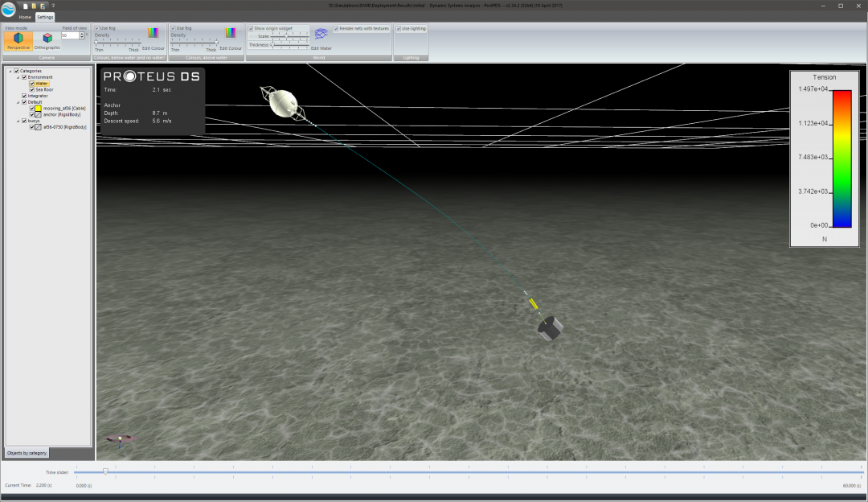Image resolution: width=868 pixels, height=502 pixels.
Task: Click the time slider handle
Action: tap(104, 472)
